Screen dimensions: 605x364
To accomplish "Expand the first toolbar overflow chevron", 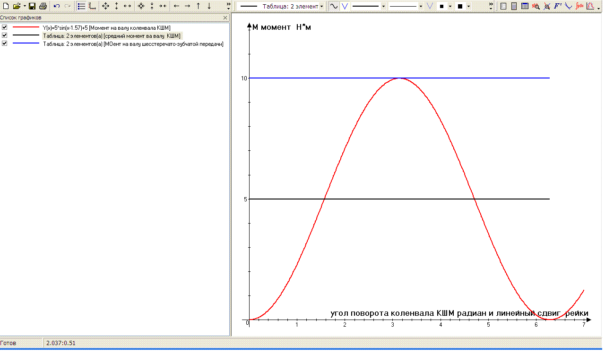I will click(229, 6).
